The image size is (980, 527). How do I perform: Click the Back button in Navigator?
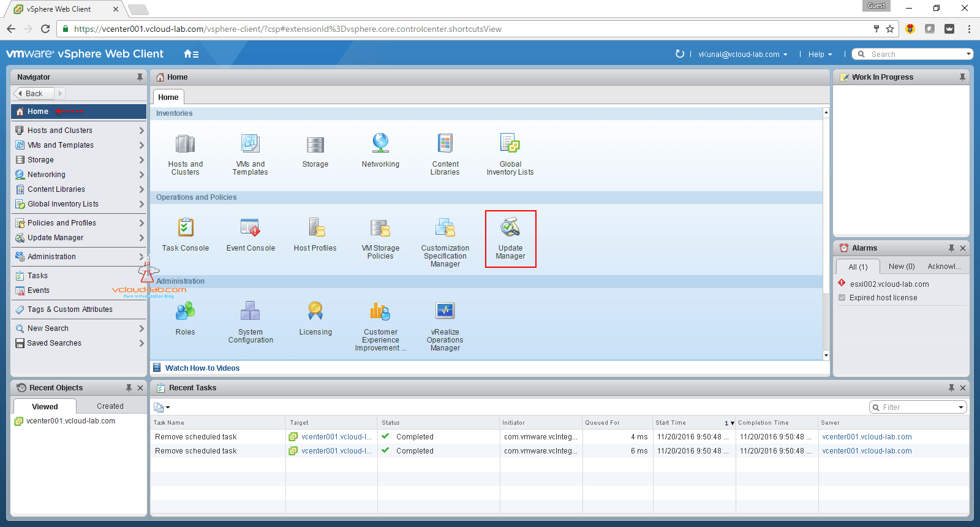pos(34,94)
